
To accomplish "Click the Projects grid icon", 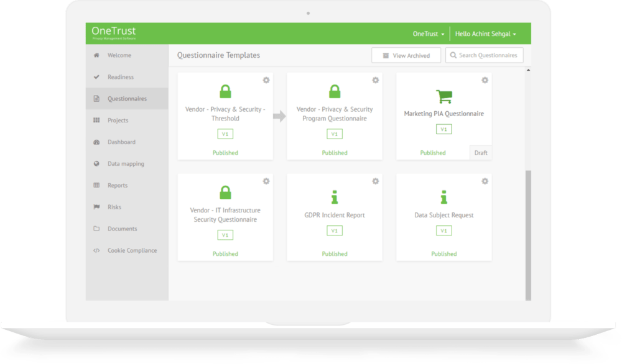I will click(x=96, y=120).
